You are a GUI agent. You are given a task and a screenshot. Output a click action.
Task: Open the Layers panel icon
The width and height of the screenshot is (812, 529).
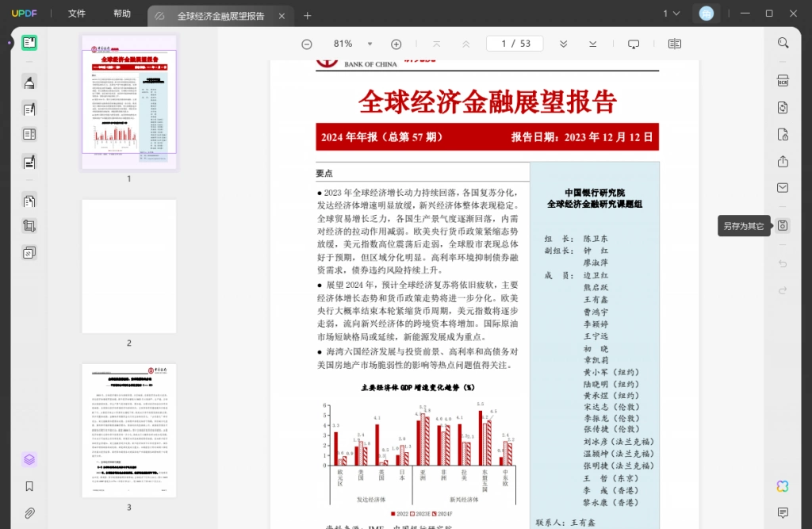pos(29,459)
